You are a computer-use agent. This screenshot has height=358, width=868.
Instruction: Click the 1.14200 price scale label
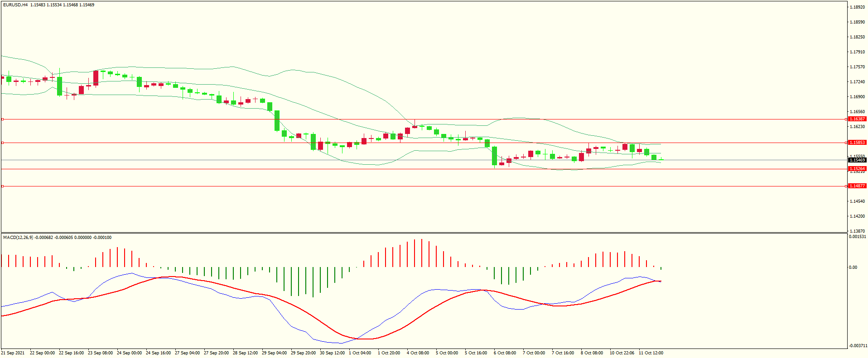(x=857, y=216)
